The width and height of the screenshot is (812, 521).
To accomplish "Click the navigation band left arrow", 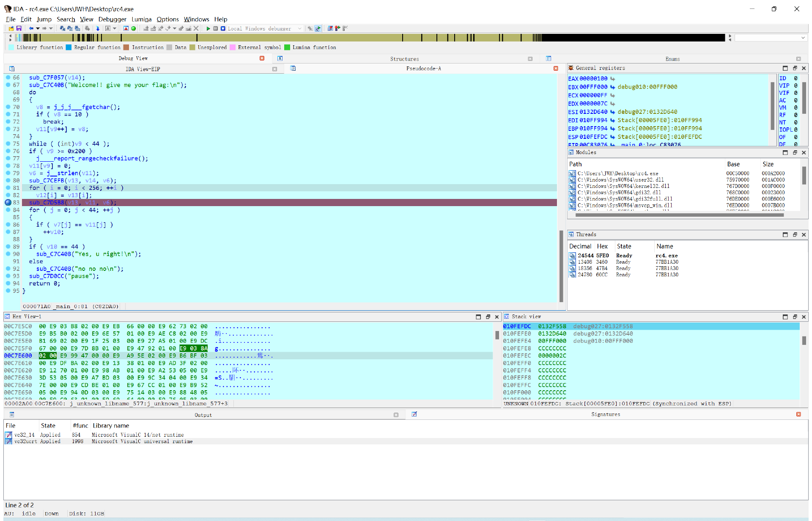I will point(10,36).
